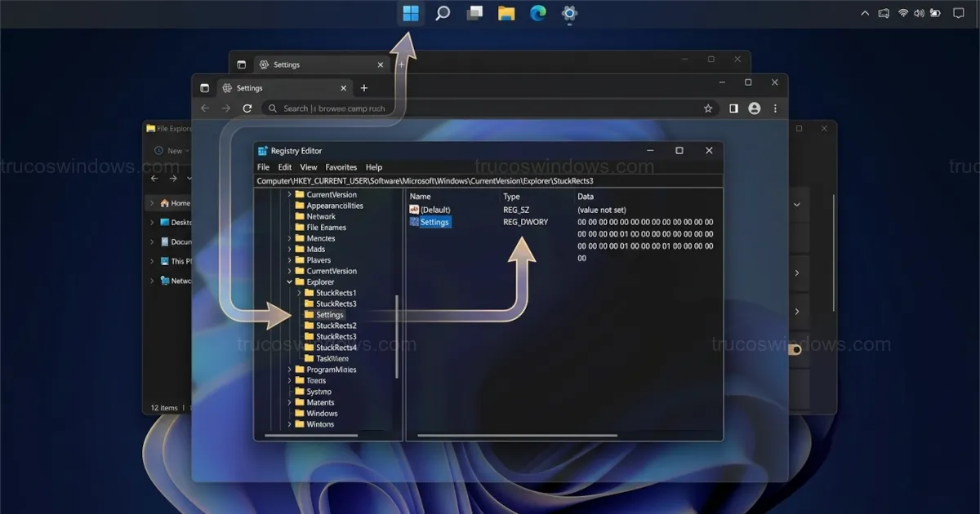Click the registry path address bar
Image resolution: width=980 pixels, height=514 pixels.
(488, 180)
